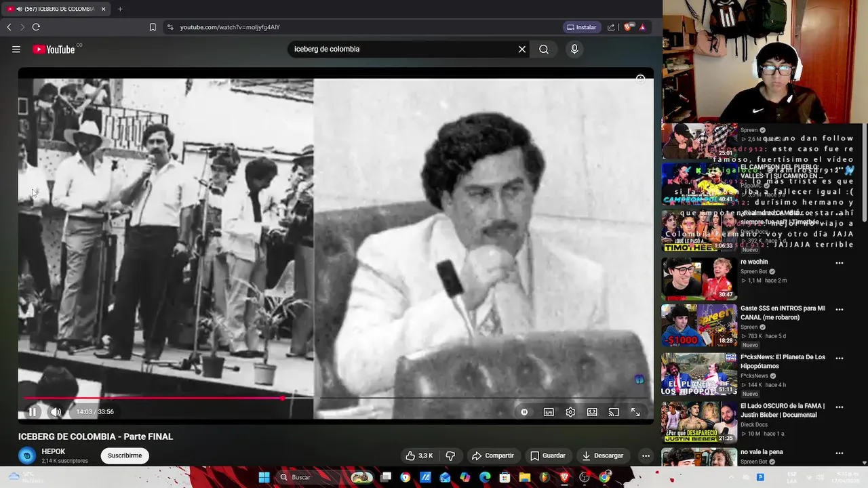Open options for 're wachin' video
Screen dimensions: 868x488
tap(840, 263)
